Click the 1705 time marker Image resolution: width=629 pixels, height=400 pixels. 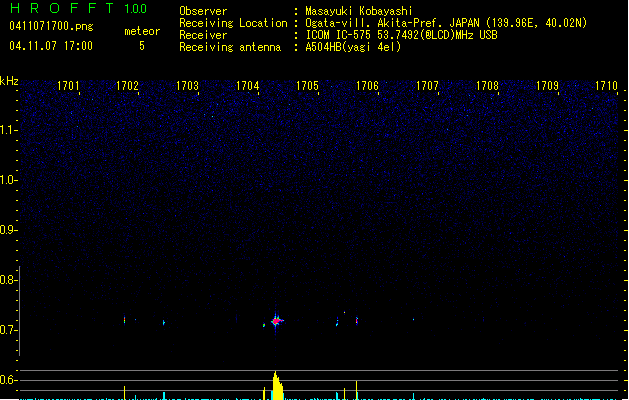click(x=307, y=86)
